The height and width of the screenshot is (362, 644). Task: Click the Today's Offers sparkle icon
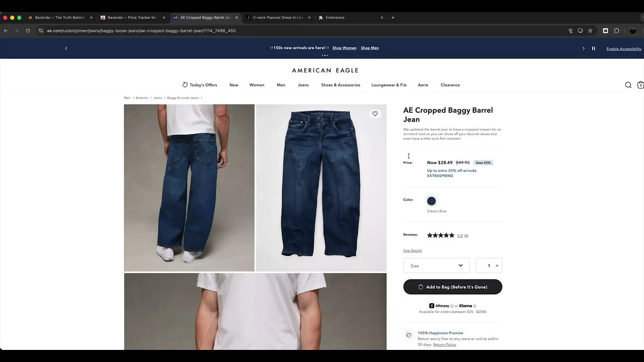pyautogui.click(x=185, y=84)
